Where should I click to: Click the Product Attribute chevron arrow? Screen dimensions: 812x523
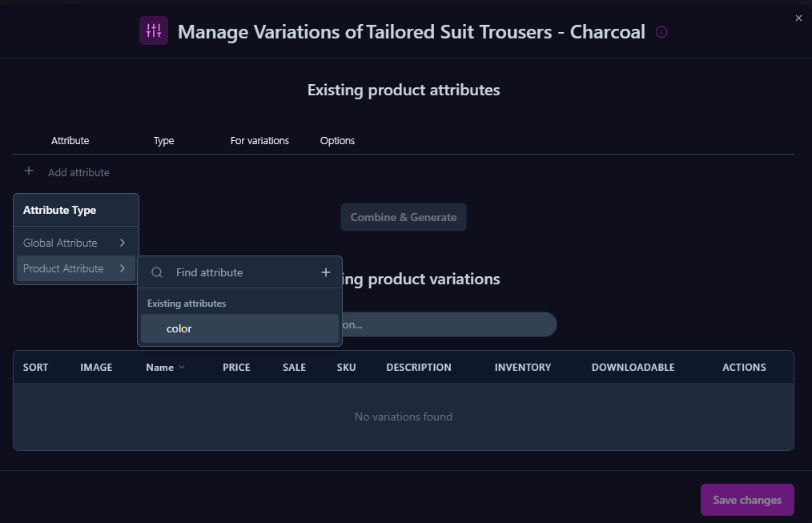pyautogui.click(x=123, y=268)
